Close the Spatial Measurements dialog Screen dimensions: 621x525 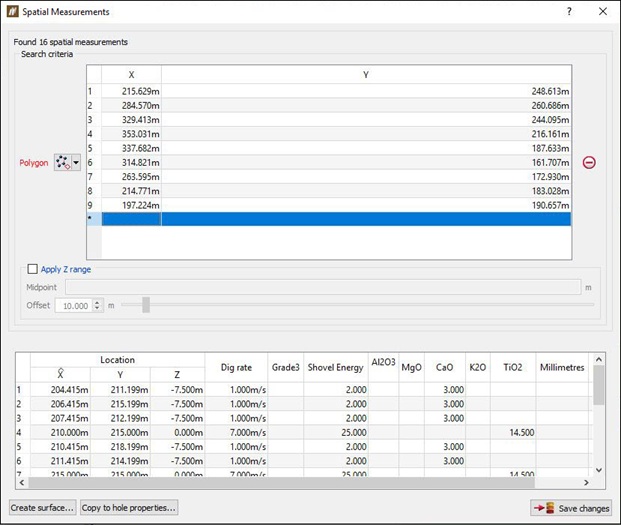click(x=603, y=11)
